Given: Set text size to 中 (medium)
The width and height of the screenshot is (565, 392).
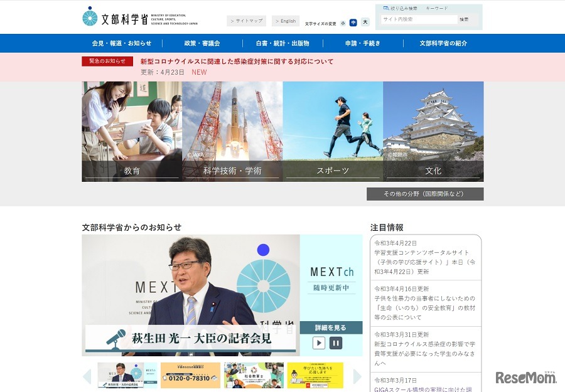Looking at the screenshot, I should pos(353,22).
